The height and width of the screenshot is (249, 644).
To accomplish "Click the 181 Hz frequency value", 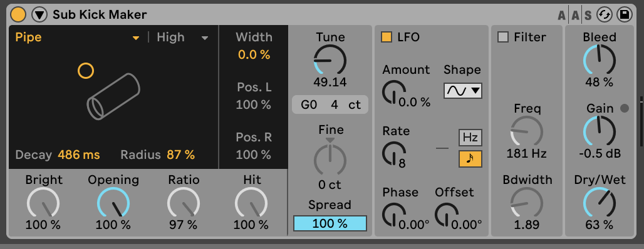I will point(526,154).
